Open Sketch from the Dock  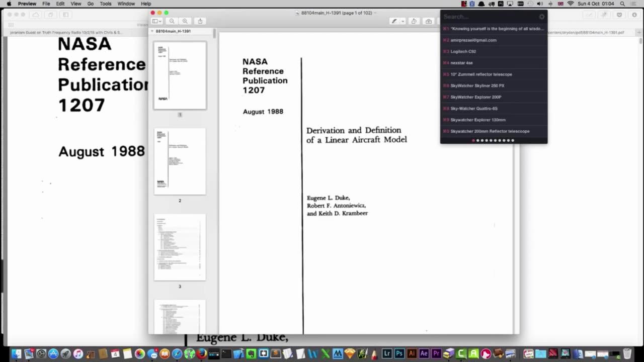point(350,353)
